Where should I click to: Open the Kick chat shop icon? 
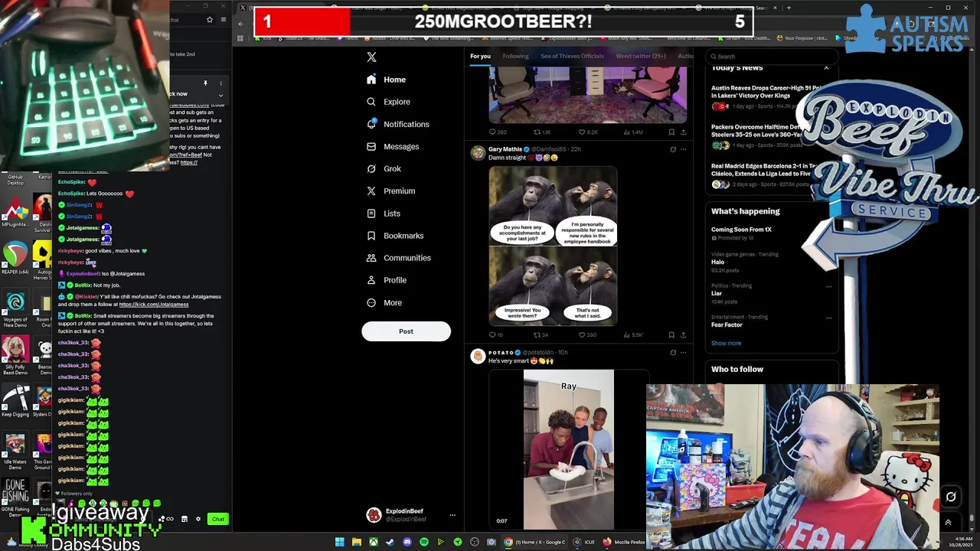click(x=184, y=520)
